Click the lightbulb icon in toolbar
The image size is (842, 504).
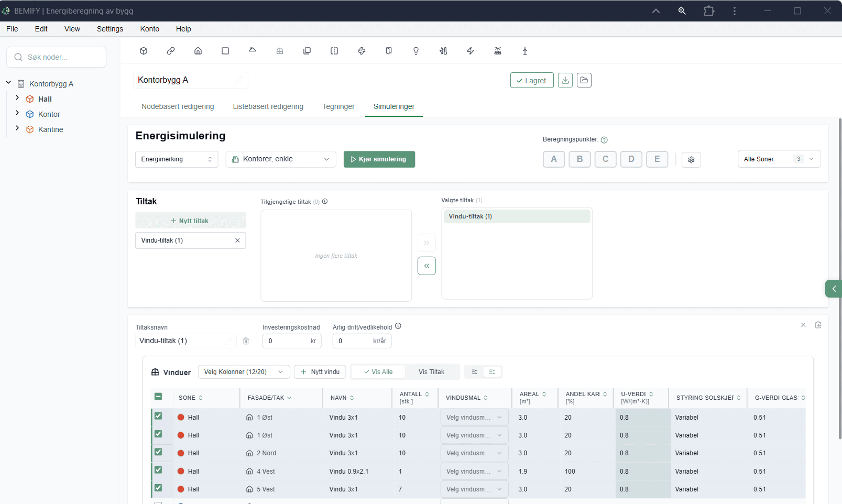click(416, 51)
